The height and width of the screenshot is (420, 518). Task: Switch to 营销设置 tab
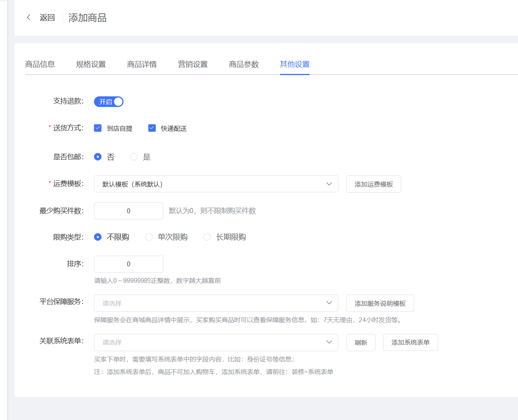193,64
